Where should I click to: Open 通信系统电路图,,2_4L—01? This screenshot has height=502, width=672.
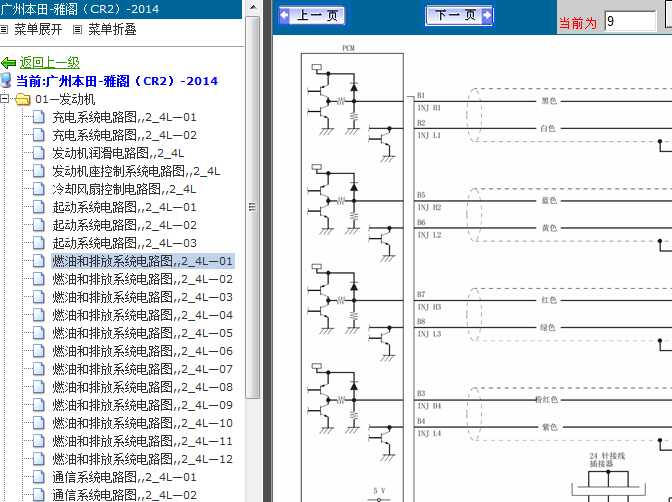point(124,477)
